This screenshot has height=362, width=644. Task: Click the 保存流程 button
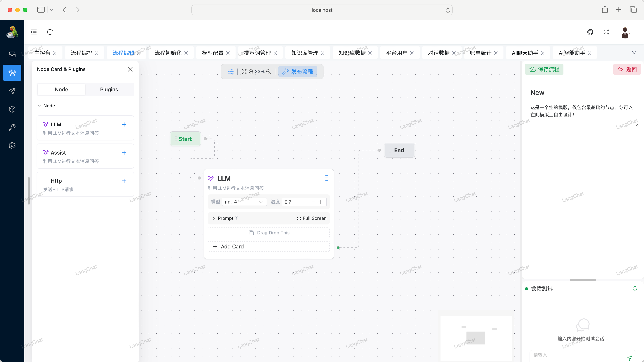[544, 69]
